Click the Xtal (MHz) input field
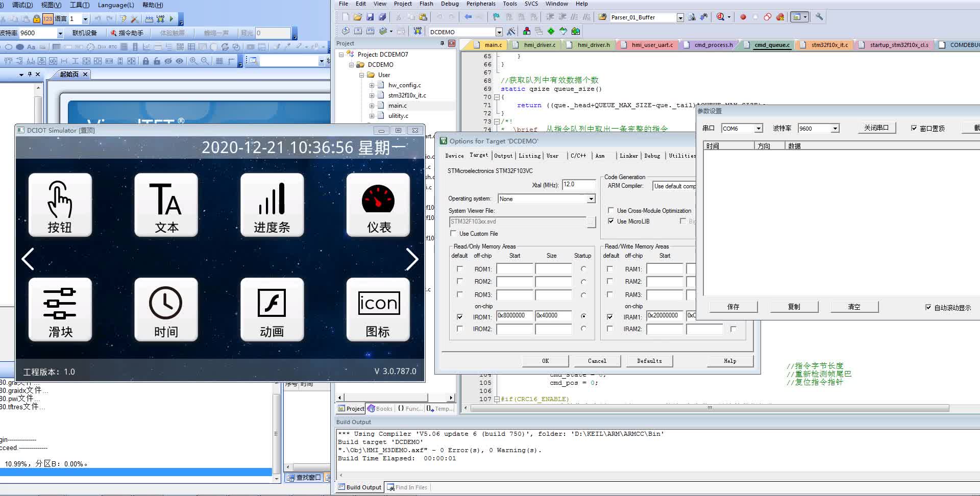The image size is (980, 496). click(578, 184)
